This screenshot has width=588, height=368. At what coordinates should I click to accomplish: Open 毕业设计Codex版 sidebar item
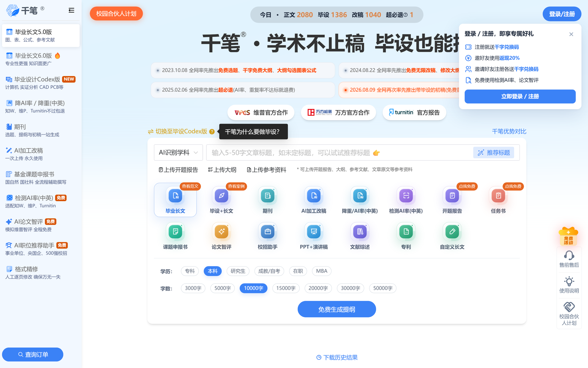coord(41,83)
